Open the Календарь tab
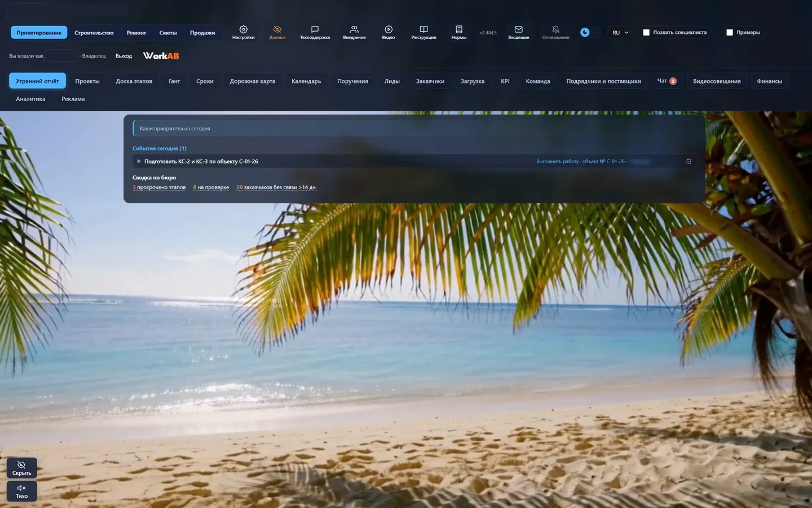Viewport: 812px width, 508px height. [306, 81]
